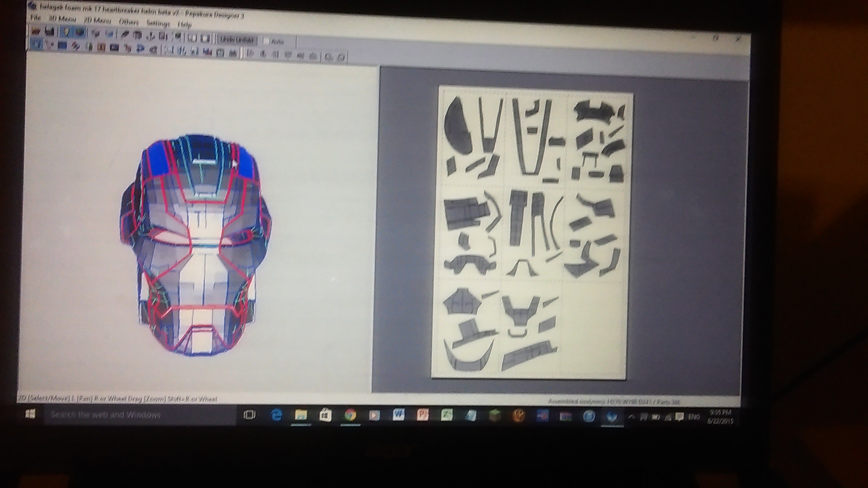Click the blue circular arrows icon
Image resolution: width=868 pixels, height=488 pixels.
[x=140, y=48]
